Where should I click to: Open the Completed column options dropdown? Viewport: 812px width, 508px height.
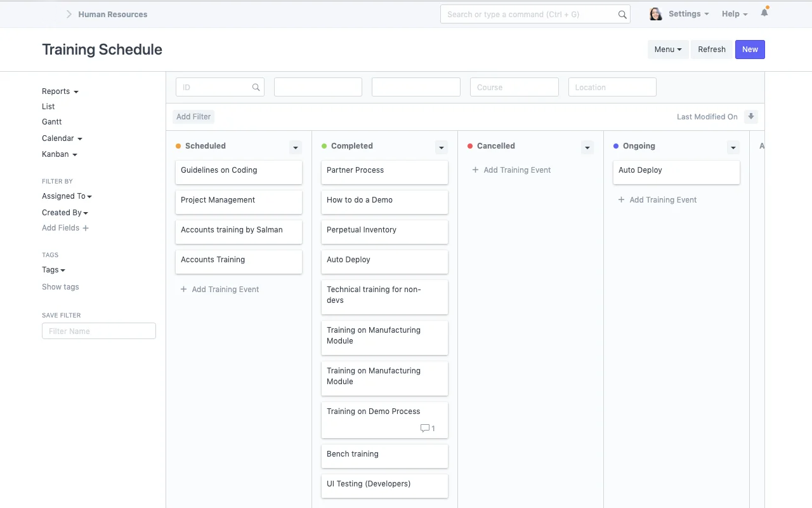tap(441, 147)
